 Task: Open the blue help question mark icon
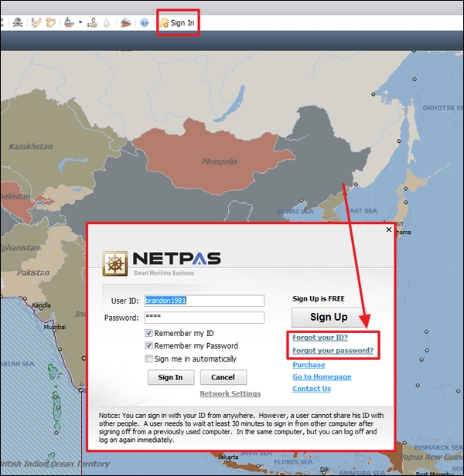(145, 22)
